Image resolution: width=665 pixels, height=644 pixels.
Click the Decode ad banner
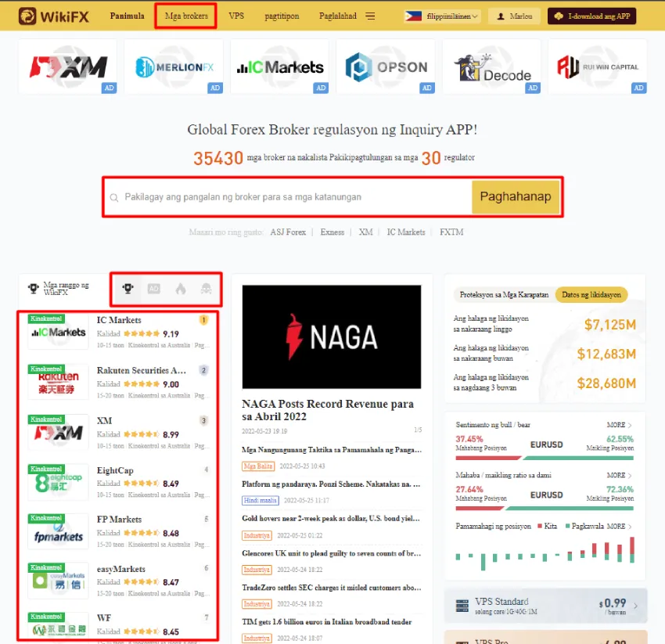pyautogui.click(x=491, y=67)
